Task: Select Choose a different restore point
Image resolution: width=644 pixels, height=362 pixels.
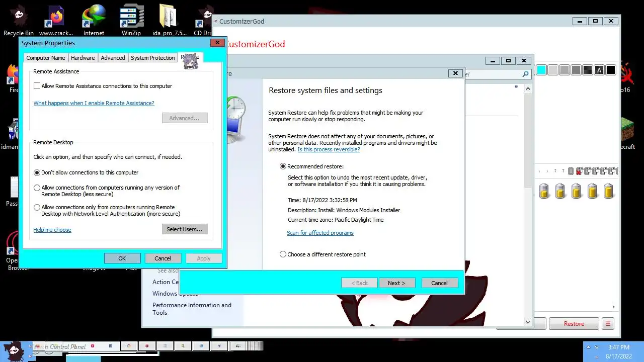Action: [283, 254]
